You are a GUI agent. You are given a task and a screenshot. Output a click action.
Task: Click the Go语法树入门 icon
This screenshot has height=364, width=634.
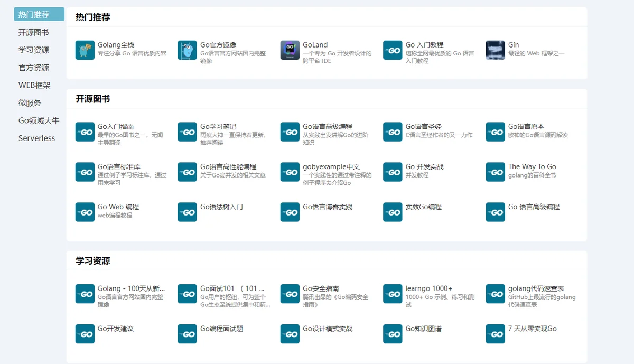[x=188, y=212]
